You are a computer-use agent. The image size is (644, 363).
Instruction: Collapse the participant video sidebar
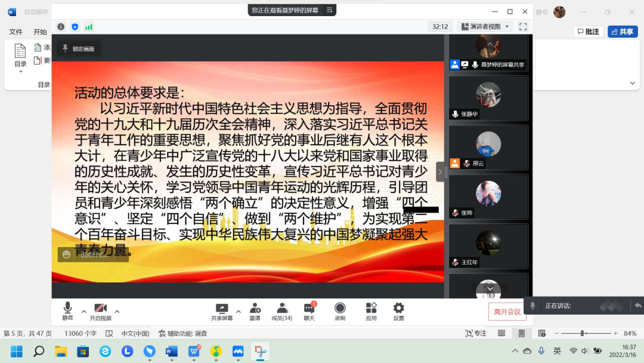[440, 172]
